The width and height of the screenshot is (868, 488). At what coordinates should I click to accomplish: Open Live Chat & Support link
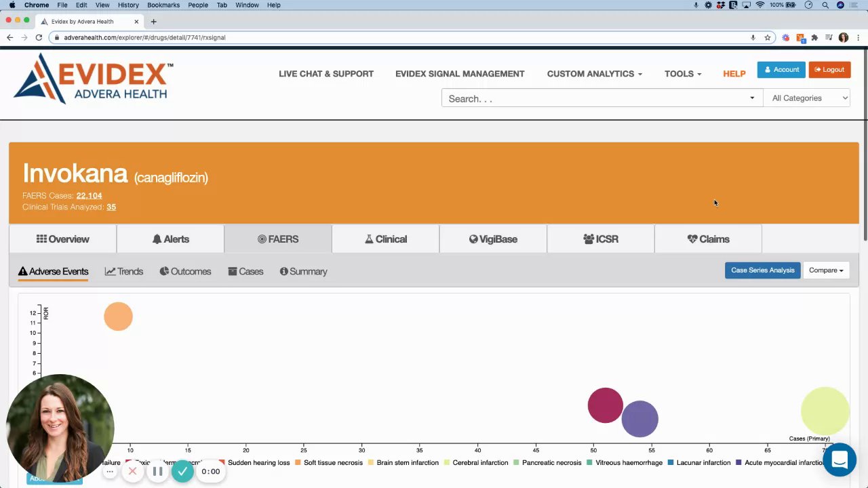(326, 73)
